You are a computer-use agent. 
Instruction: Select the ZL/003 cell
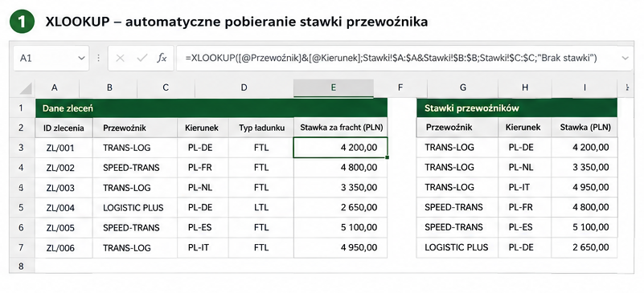tap(64, 188)
